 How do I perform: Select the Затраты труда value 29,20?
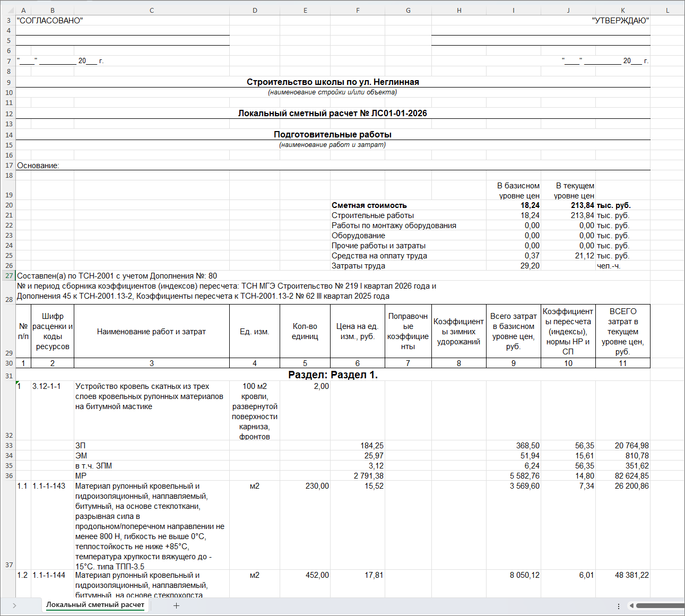pos(530,266)
